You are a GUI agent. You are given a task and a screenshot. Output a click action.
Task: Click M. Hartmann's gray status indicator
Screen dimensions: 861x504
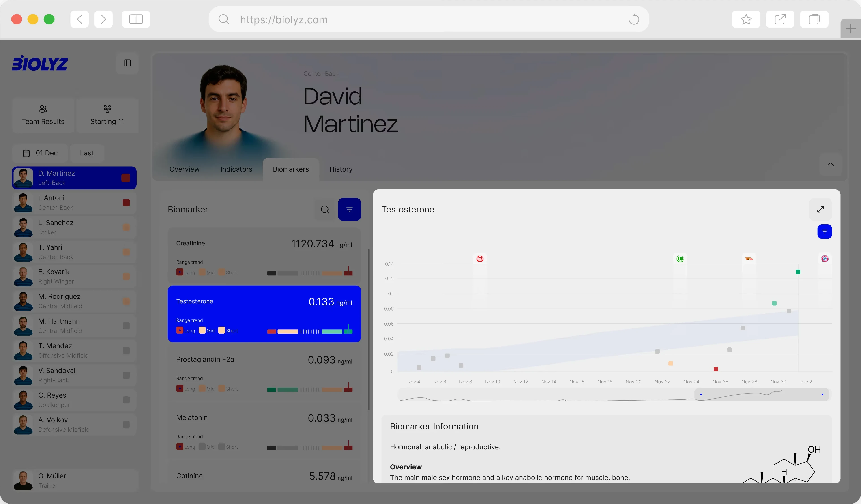click(x=126, y=326)
